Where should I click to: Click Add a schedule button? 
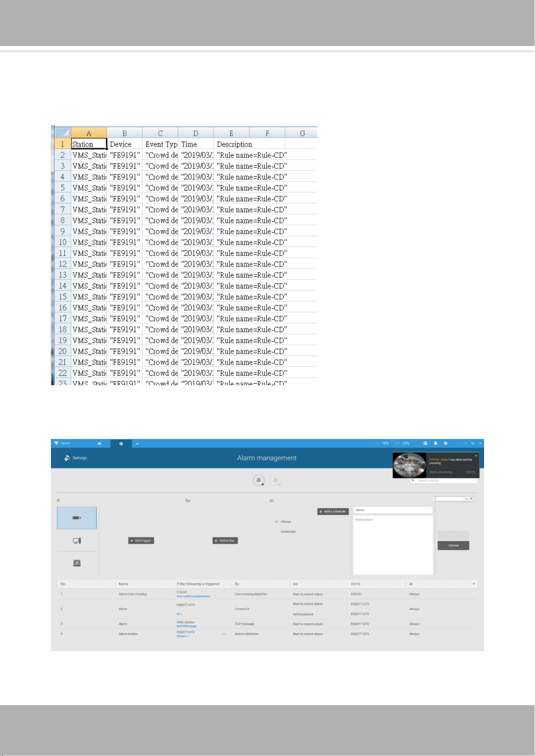click(333, 511)
